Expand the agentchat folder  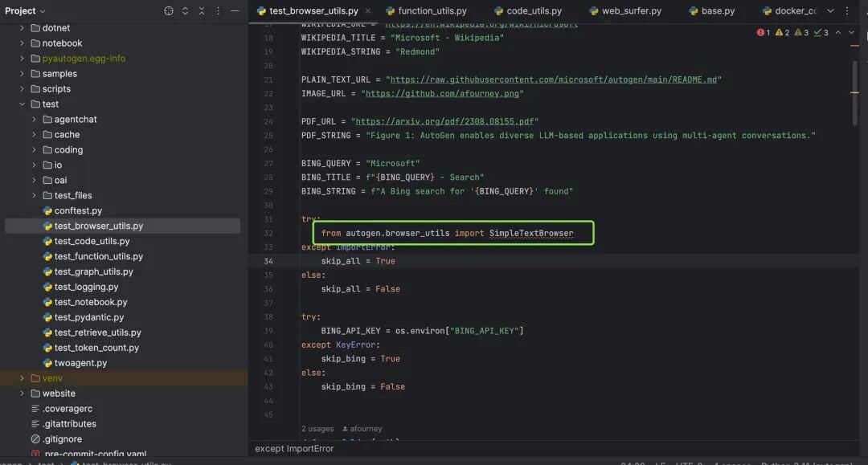pyautogui.click(x=35, y=120)
